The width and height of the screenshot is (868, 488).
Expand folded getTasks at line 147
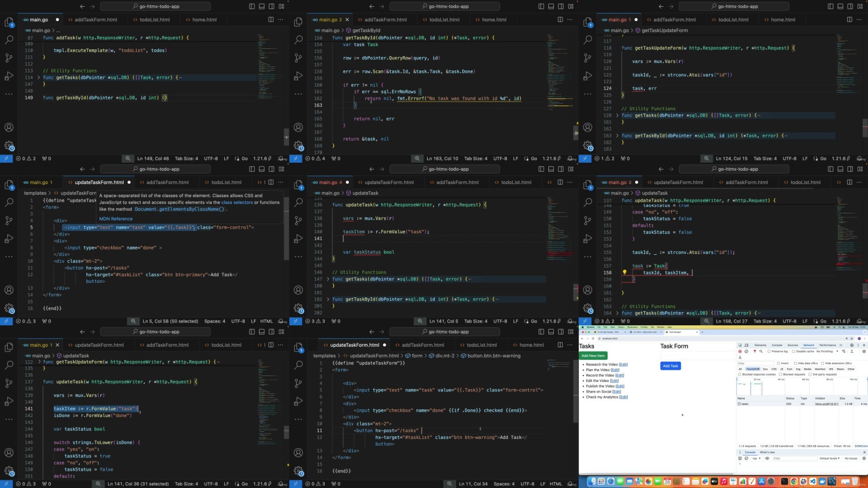tap(328, 279)
